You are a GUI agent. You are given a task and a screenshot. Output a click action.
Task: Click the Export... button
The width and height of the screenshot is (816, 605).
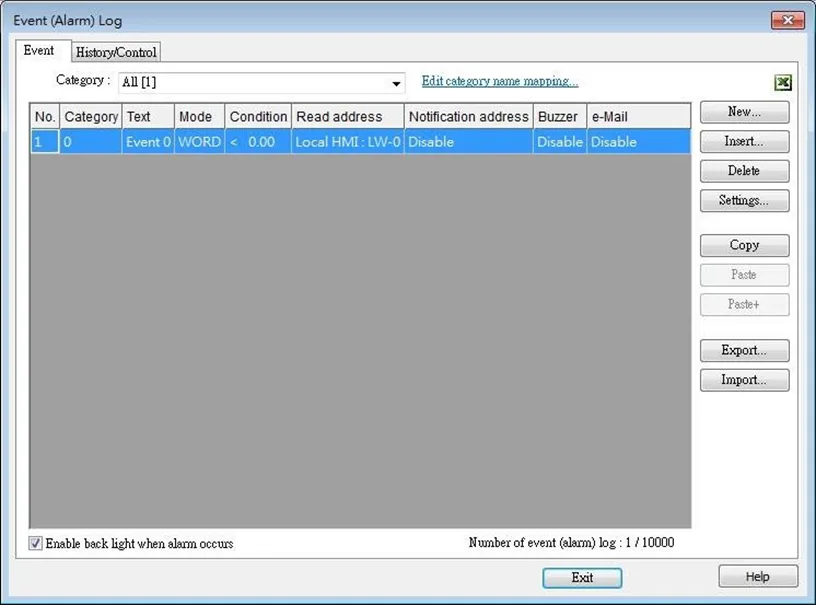tap(744, 351)
